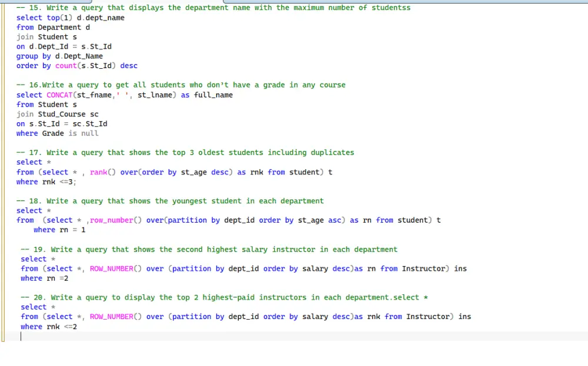588x366 pixels.
Task: Click the 'from Department d' line
Action: point(53,28)
